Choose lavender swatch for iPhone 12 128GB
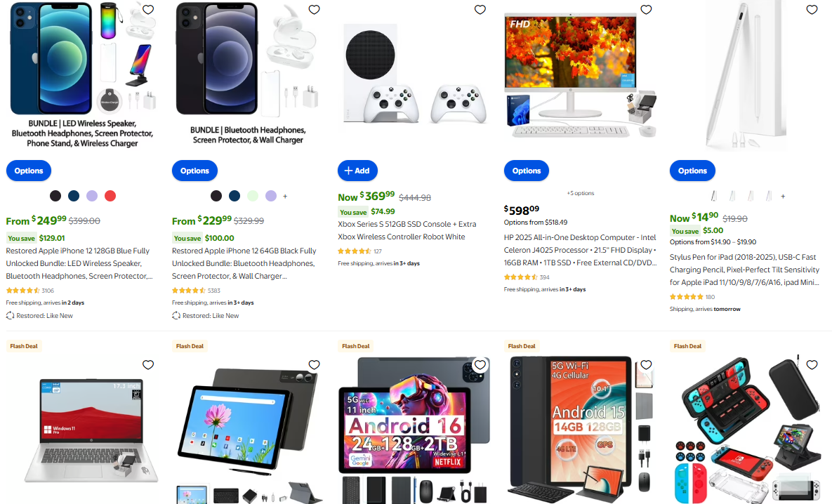The image size is (832, 504). pyautogui.click(x=92, y=196)
